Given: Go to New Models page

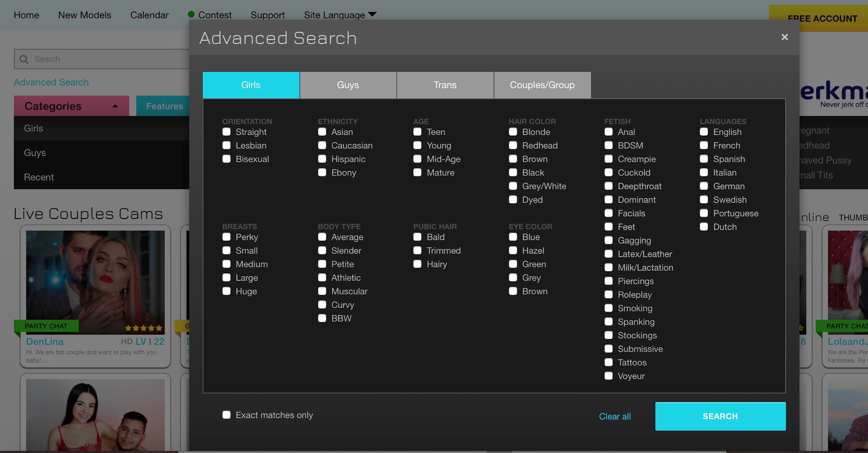Looking at the screenshot, I should [84, 15].
